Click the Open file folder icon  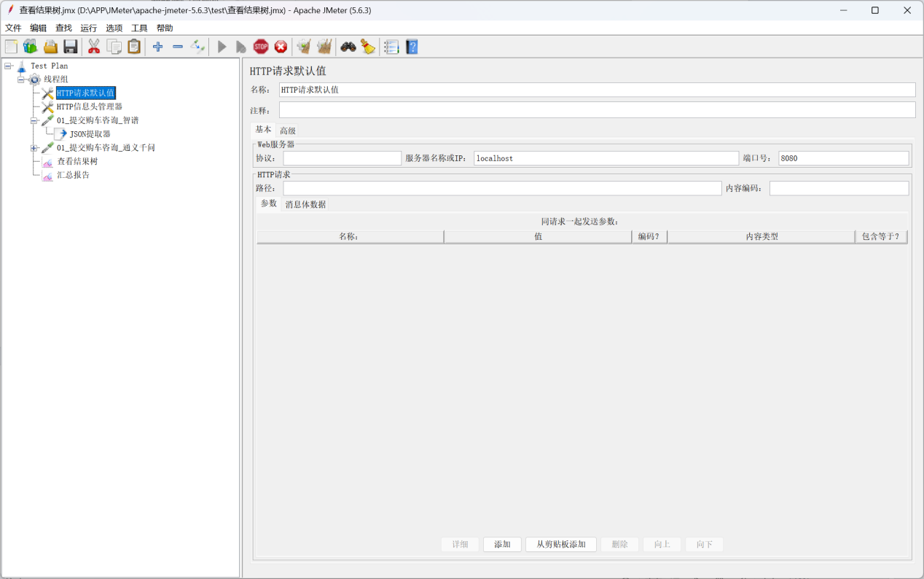[50, 47]
